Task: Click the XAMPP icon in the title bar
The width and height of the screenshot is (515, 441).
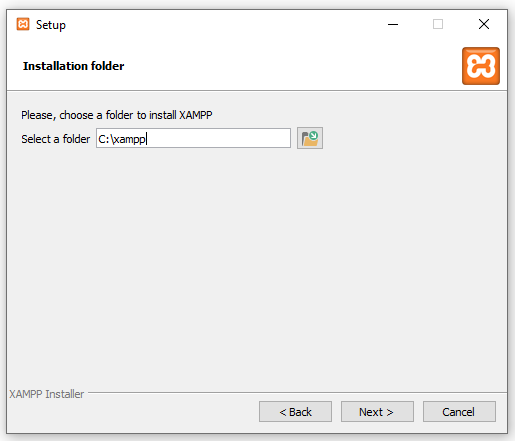Action: [x=23, y=24]
